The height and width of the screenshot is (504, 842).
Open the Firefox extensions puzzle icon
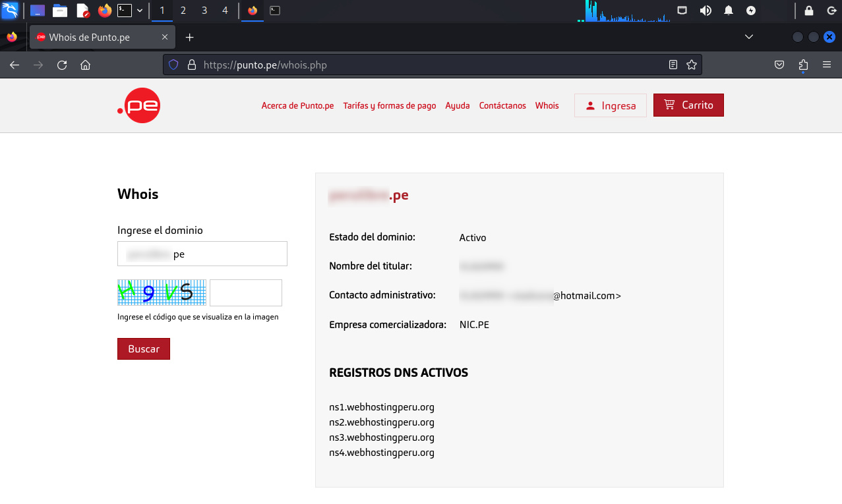tap(803, 65)
